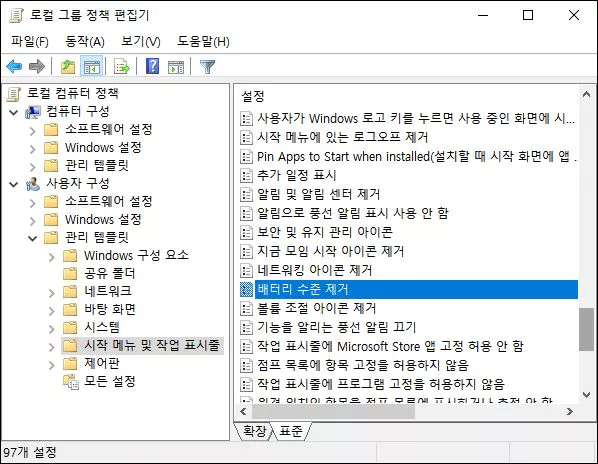Screen dimensions: 598x464
Task: Click the policy icon beside 추가 일정 표시
Action: pos(247,175)
